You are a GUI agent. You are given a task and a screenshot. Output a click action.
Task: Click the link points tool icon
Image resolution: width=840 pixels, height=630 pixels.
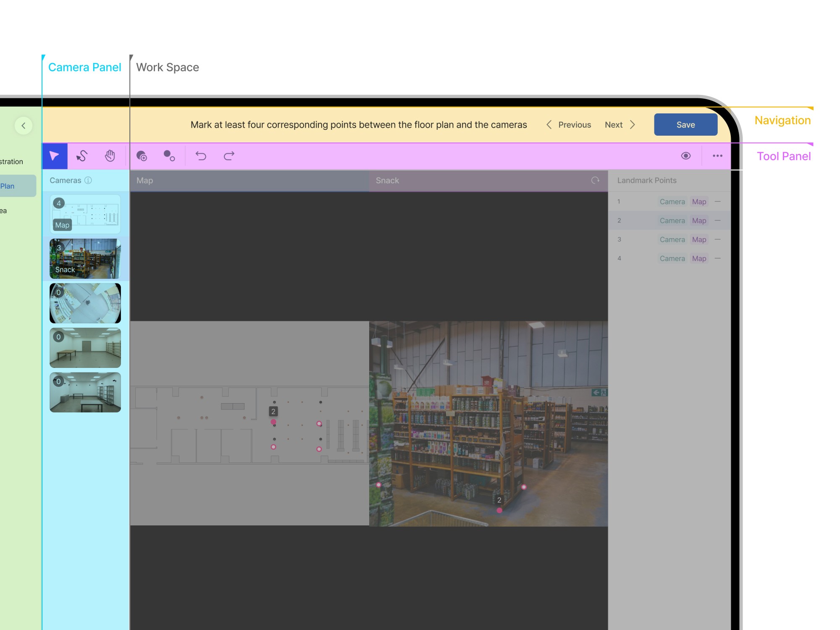click(169, 156)
